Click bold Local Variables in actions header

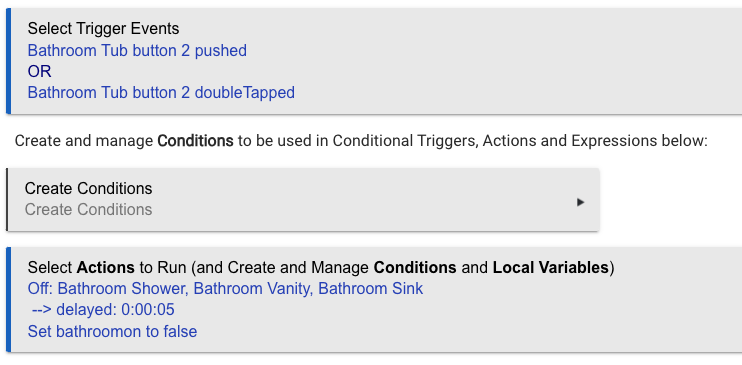coord(550,267)
